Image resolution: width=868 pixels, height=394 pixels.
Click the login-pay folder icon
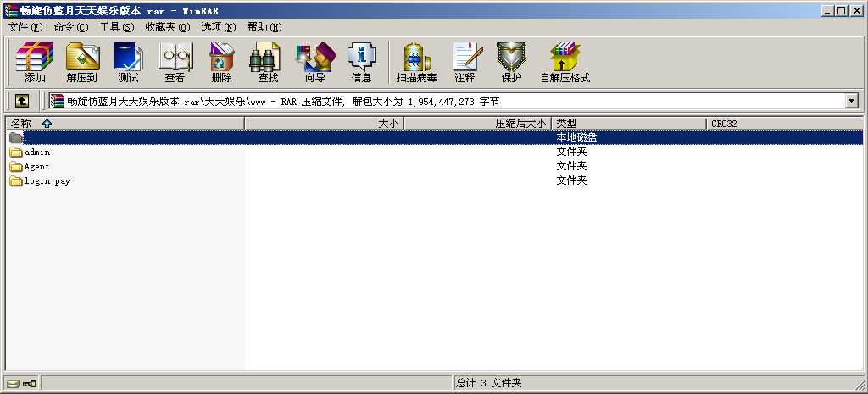(x=16, y=181)
